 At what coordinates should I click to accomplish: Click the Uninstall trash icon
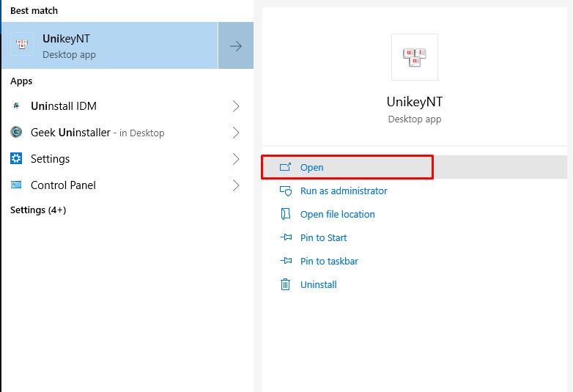coord(286,284)
